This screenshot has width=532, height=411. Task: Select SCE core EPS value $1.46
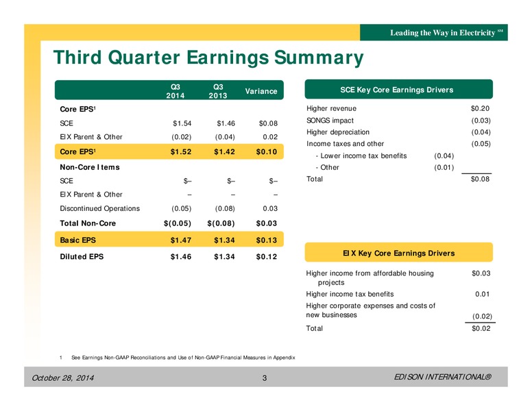(x=226, y=123)
